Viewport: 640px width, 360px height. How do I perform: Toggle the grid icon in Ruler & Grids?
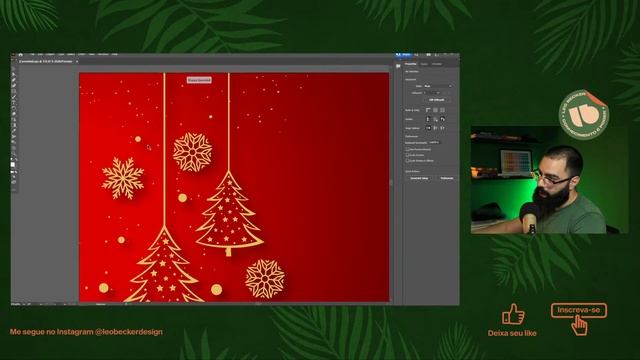(x=436, y=110)
